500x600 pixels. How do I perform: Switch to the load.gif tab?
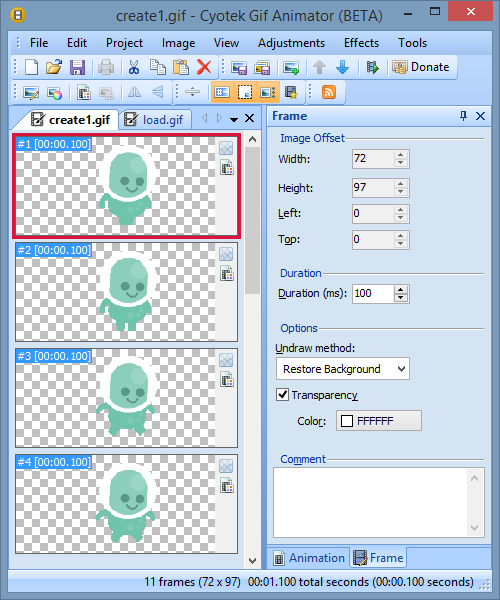click(x=155, y=120)
